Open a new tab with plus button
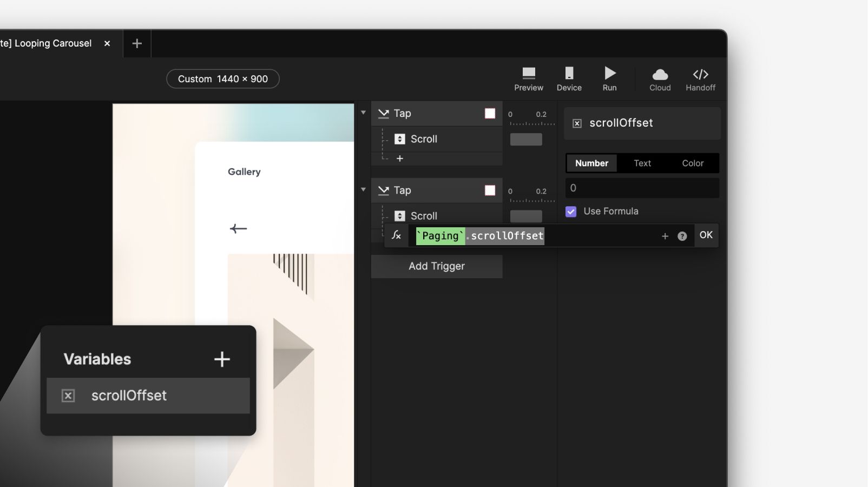 click(x=137, y=43)
